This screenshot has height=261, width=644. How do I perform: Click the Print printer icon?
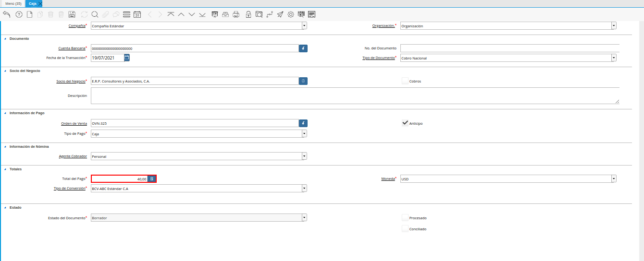[x=236, y=14]
